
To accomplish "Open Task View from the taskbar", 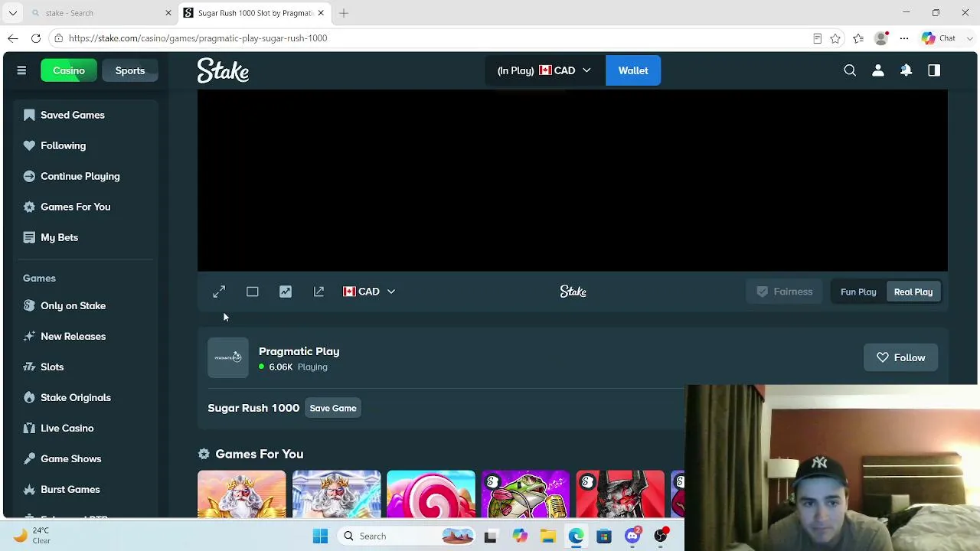I will tap(491, 536).
